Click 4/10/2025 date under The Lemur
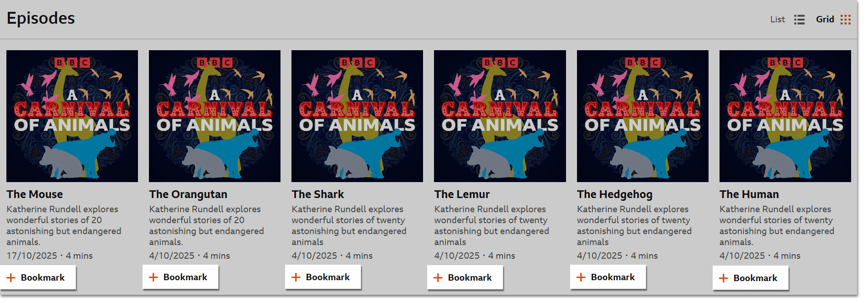The image size is (868, 303). [457, 256]
